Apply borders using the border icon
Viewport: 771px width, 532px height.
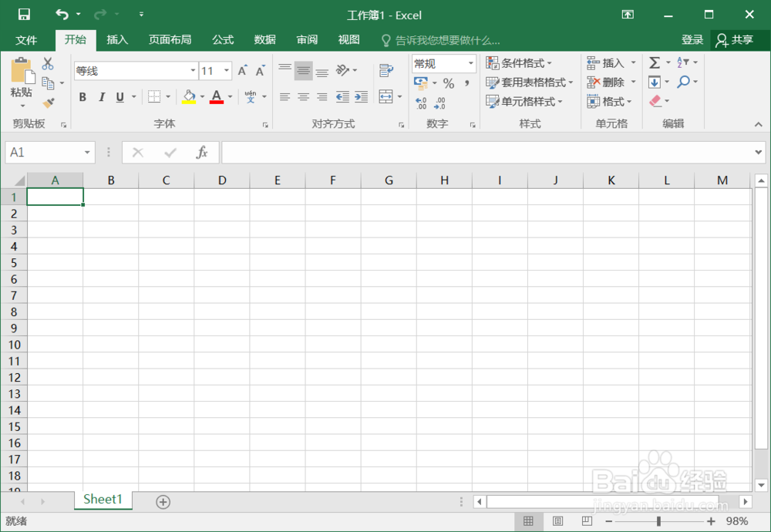coord(154,96)
